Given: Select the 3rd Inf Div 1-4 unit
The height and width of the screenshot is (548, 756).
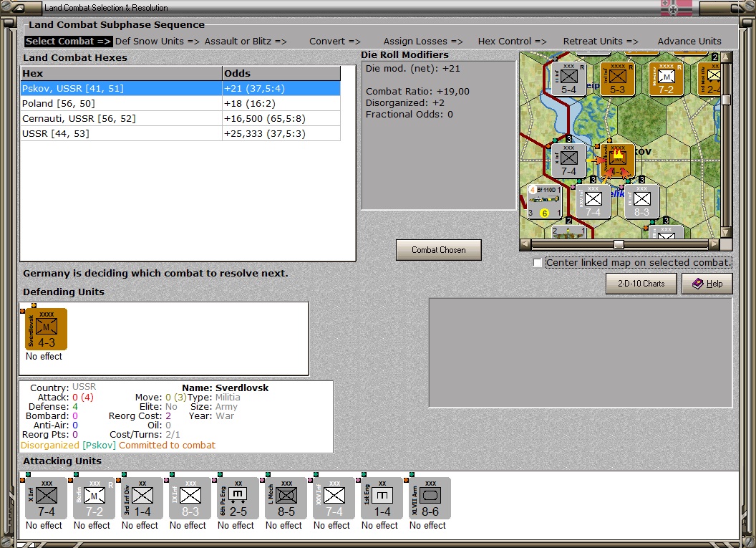Looking at the screenshot, I should point(142,499).
